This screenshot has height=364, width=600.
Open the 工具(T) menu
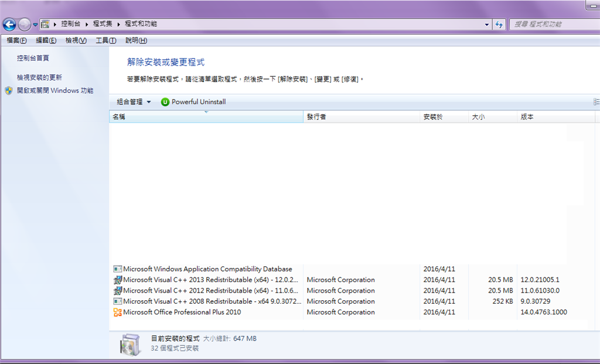tap(106, 40)
